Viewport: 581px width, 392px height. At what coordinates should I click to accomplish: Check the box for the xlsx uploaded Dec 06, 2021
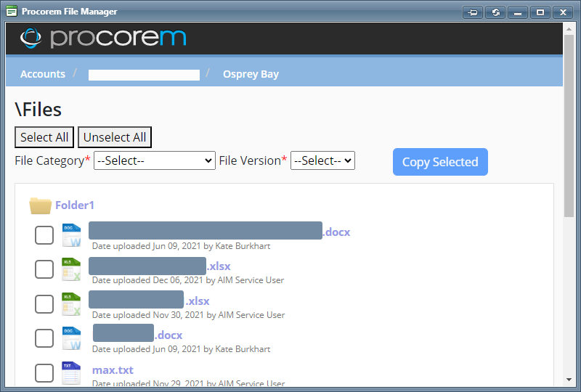coord(44,269)
